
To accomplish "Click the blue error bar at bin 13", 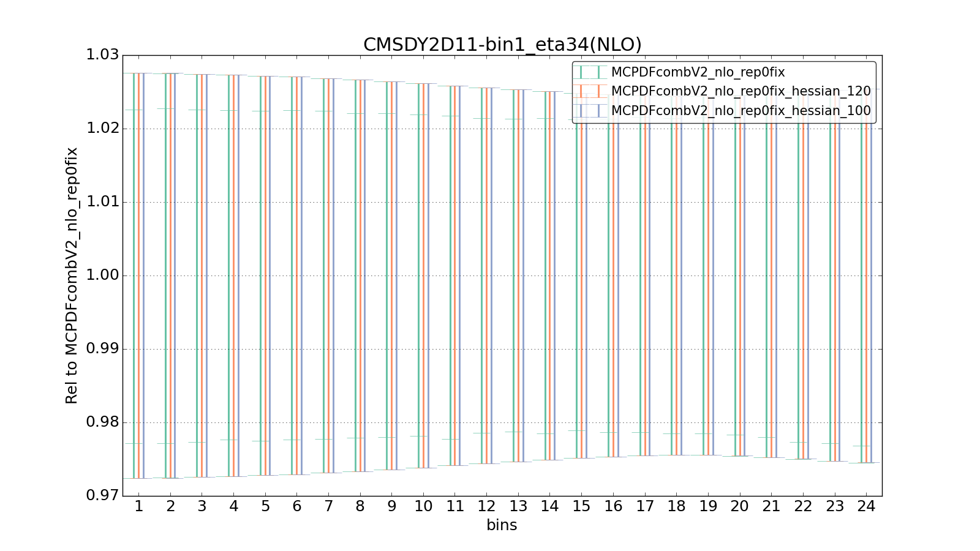I will coord(524,275).
